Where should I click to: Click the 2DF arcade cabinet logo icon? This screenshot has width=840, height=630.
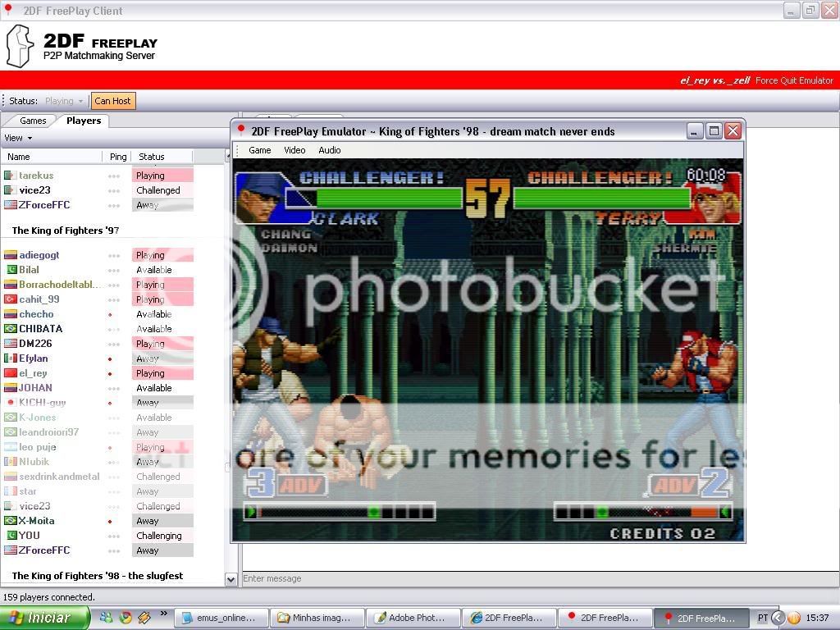click(20, 46)
